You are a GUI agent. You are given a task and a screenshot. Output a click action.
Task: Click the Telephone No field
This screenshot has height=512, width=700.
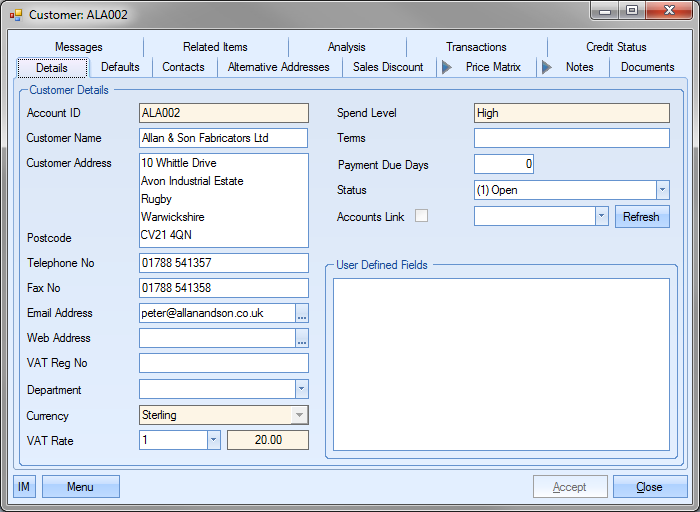(224, 263)
